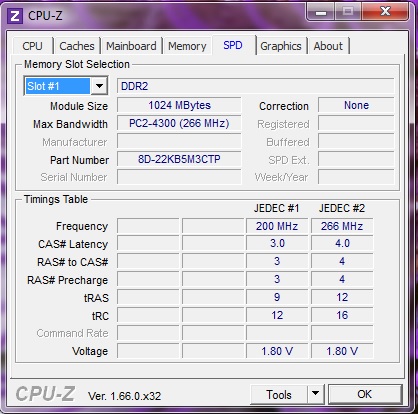
Task: Click the SPD tab
Action: (x=233, y=45)
